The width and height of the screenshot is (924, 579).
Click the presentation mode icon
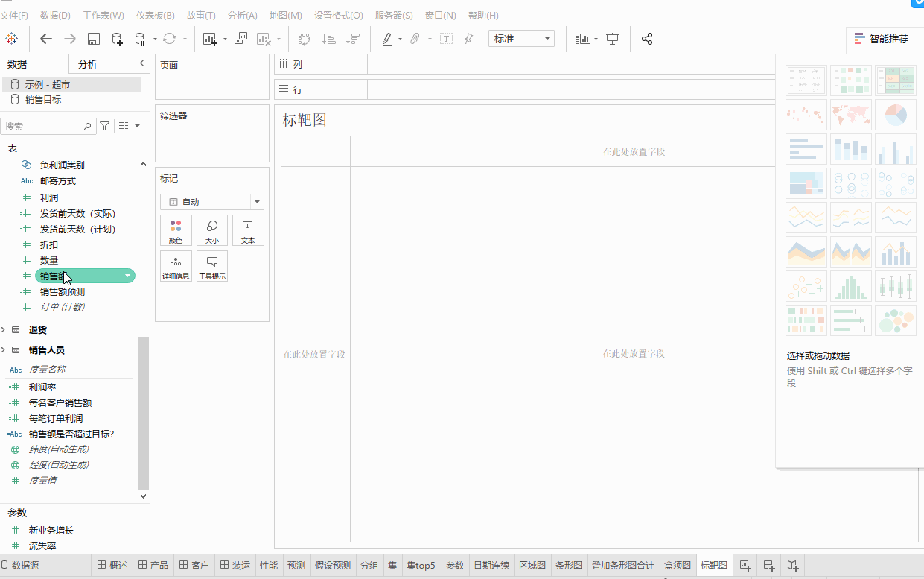[612, 39]
